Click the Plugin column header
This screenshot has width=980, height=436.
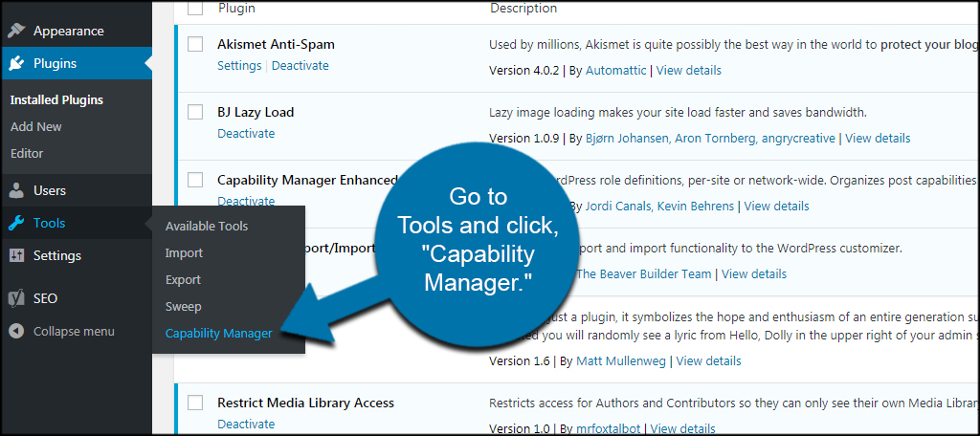tap(237, 9)
